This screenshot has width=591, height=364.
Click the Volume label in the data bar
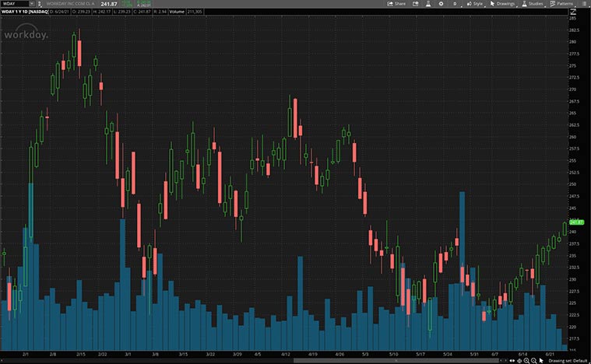tap(177, 12)
